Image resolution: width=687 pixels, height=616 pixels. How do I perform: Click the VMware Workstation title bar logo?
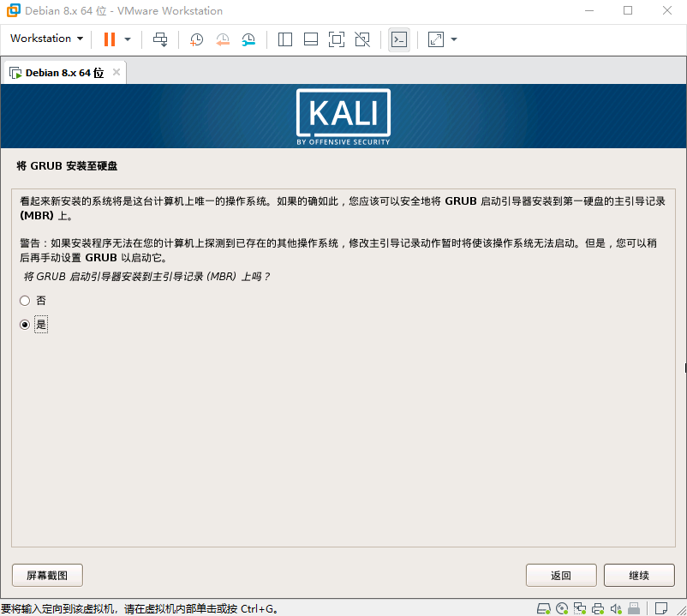[x=13, y=10]
